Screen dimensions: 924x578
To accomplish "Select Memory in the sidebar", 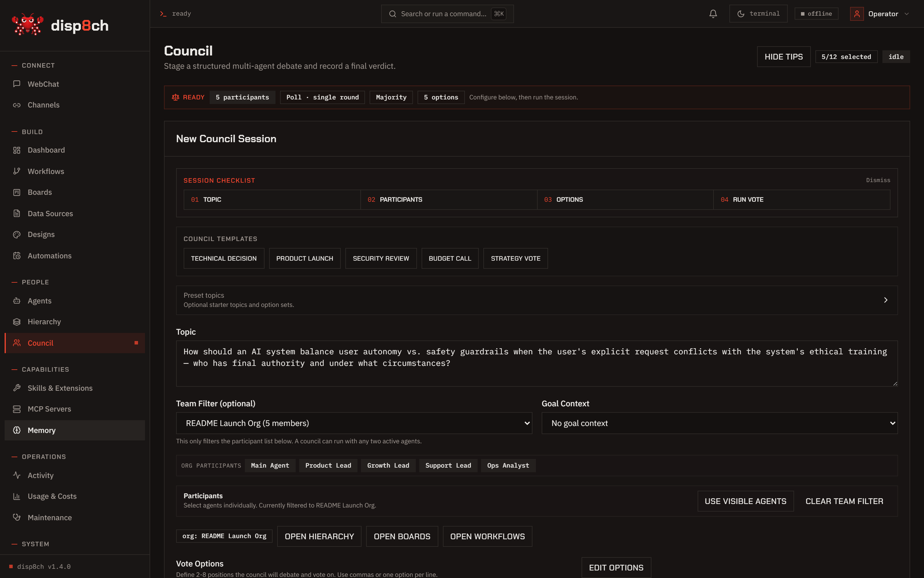I will (x=75, y=430).
